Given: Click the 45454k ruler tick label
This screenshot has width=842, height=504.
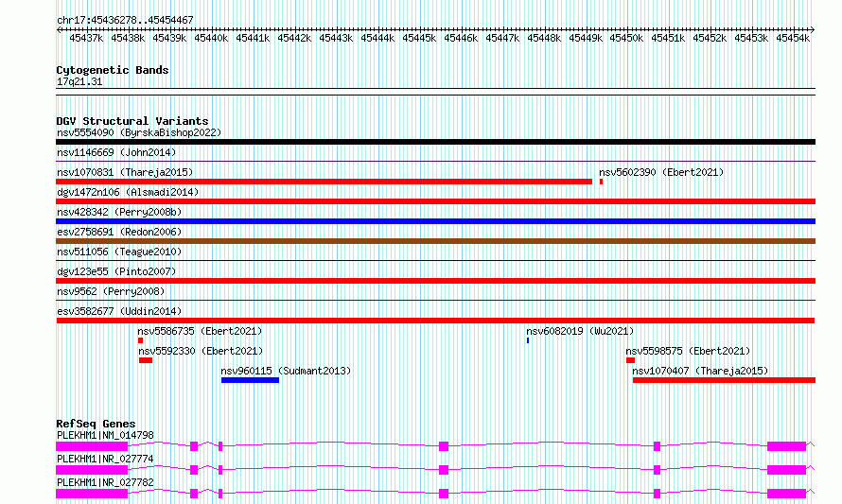Looking at the screenshot, I should point(793,38).
